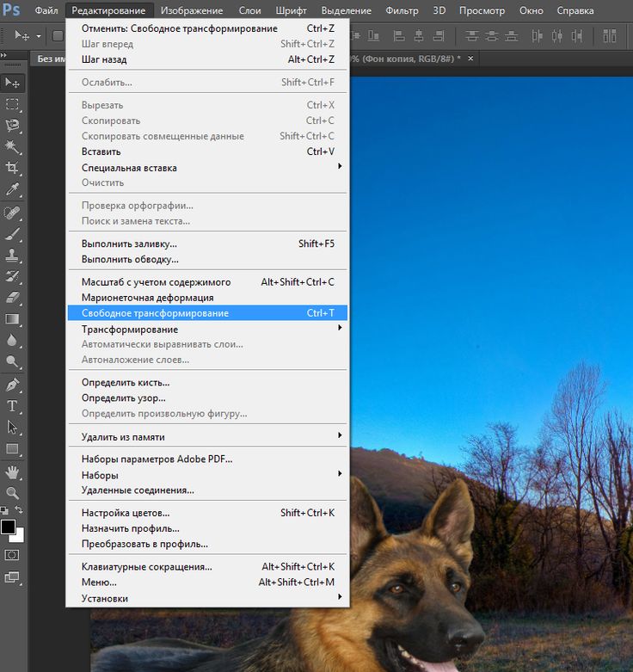Select the Hand tool
633x672 pixels.
(12, 472)
